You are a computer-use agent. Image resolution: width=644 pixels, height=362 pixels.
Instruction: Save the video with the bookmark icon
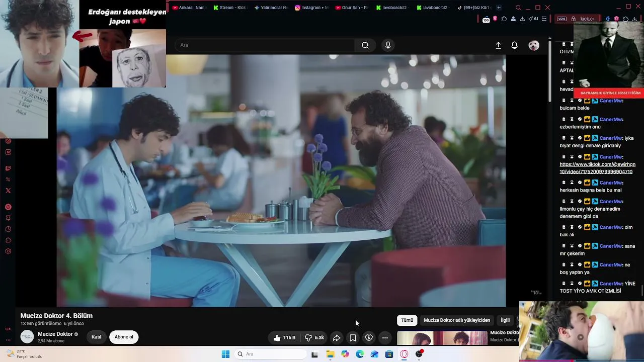click(x=353, y=338)
